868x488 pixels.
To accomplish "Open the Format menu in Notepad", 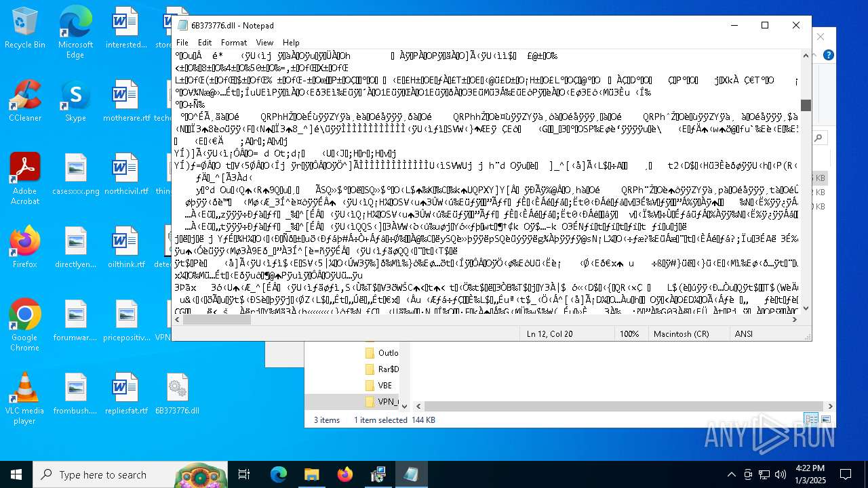I will point(234,42).
